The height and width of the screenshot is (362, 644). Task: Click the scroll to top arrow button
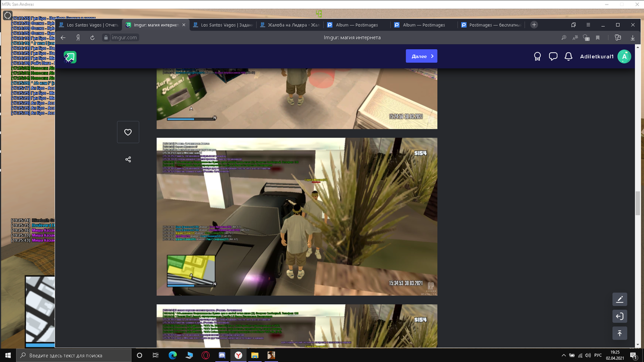pos(619,333)
